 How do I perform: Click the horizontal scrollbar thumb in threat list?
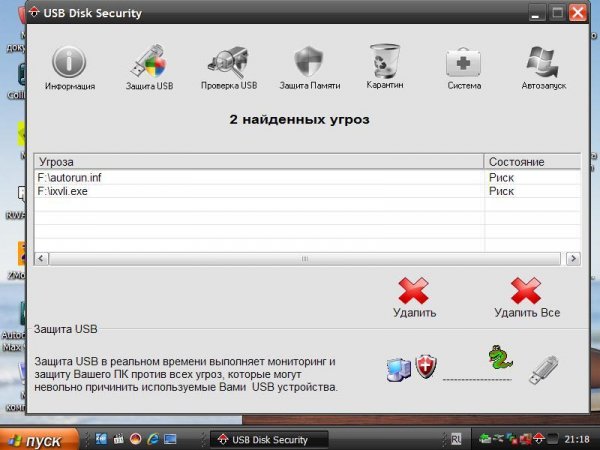click(x=305, y=259)
